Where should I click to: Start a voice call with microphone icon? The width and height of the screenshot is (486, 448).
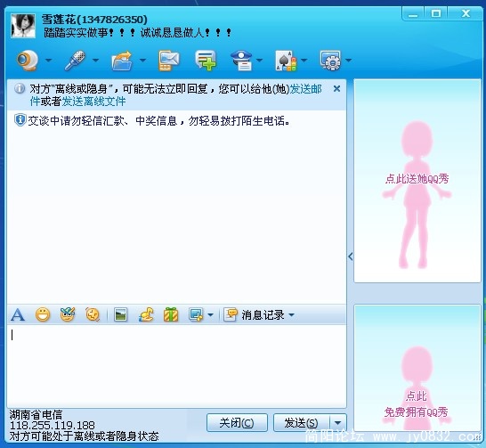[75, 61]
